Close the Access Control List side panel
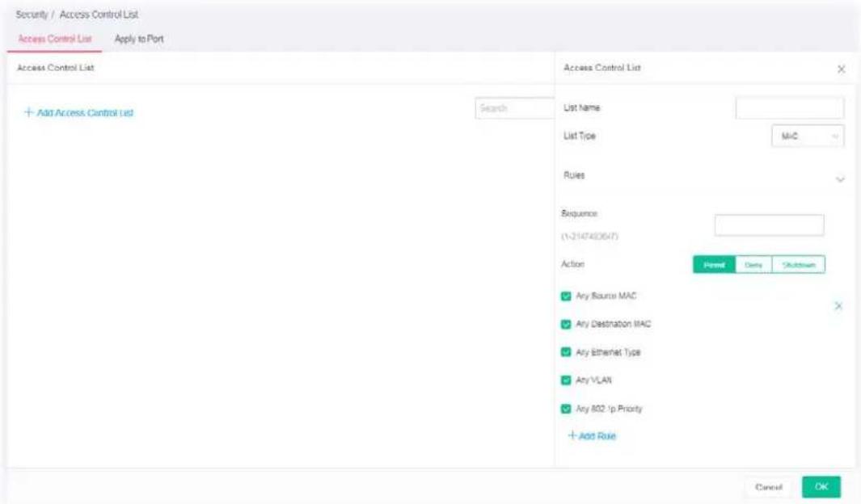 click(x=841, y=69)
